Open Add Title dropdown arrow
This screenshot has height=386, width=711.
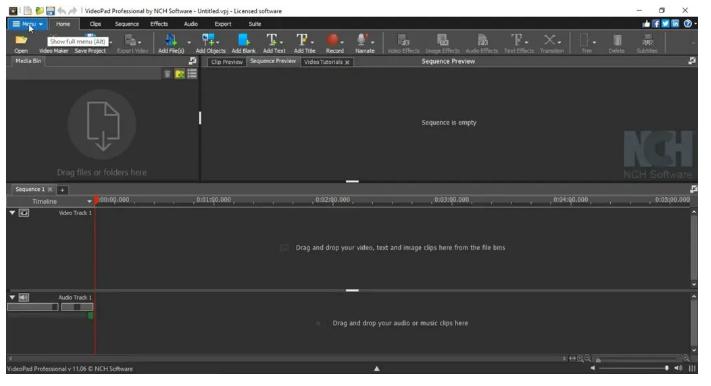coord(312,43)
